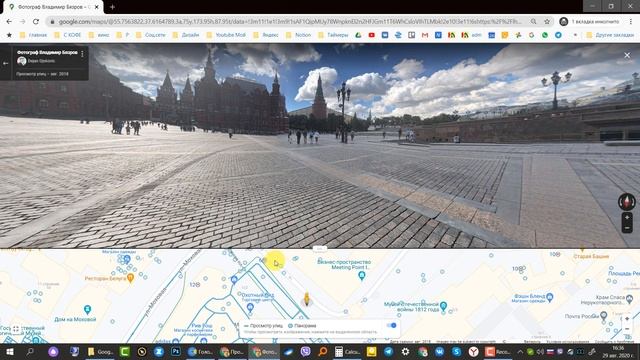Close the panorama with the X button
Screen dimensions: 640x360
coord(627,55)
